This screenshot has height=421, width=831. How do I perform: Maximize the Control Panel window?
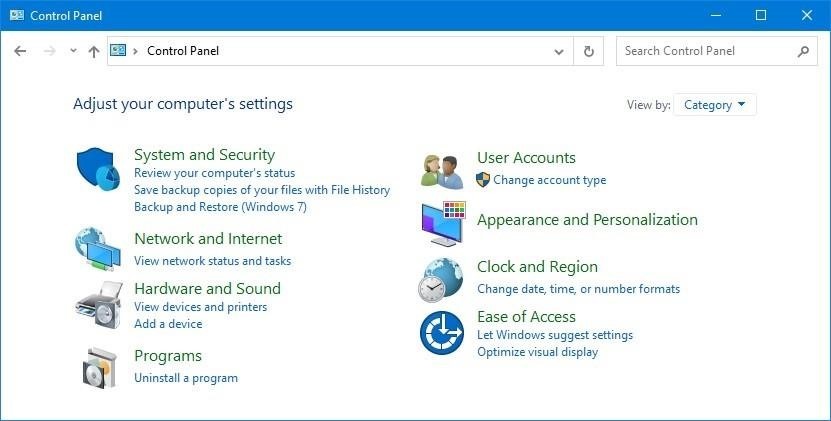coord(761,15)
